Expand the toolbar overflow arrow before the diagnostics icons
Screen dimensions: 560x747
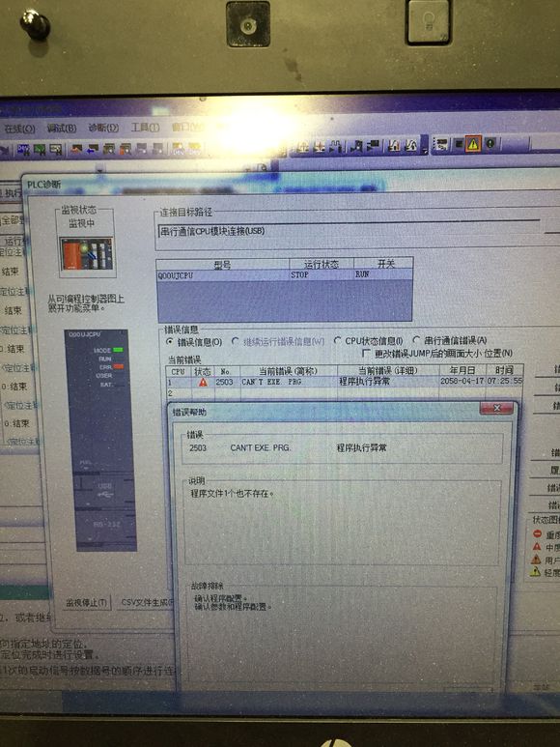(425, 149)
